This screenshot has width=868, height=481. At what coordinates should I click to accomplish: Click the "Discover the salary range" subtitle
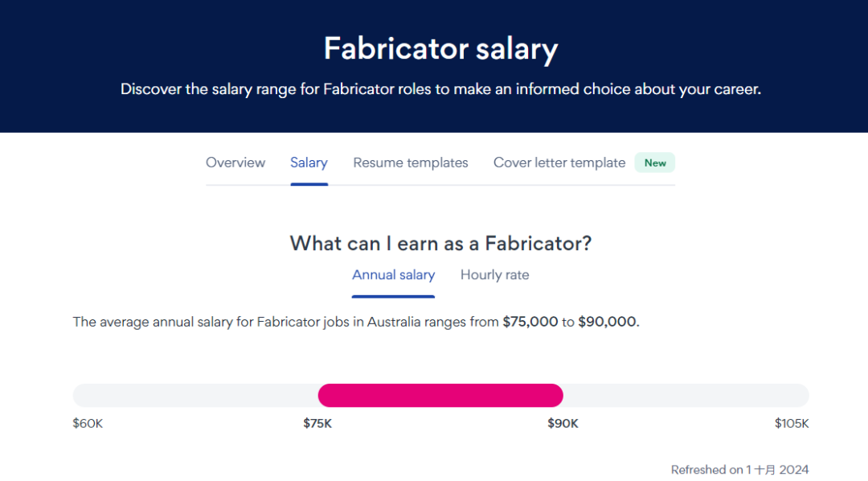coord(440,89)
